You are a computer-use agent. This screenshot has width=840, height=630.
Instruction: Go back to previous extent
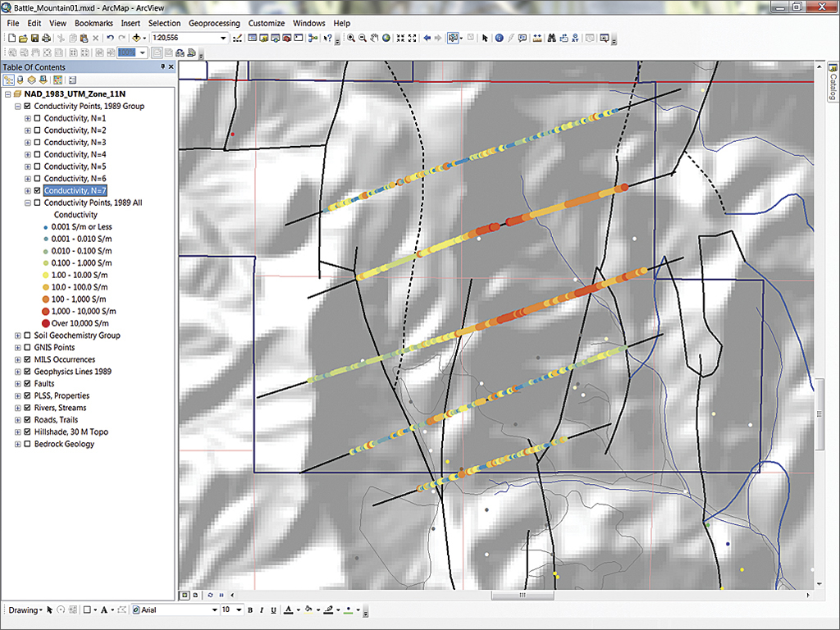pos(427,38)
